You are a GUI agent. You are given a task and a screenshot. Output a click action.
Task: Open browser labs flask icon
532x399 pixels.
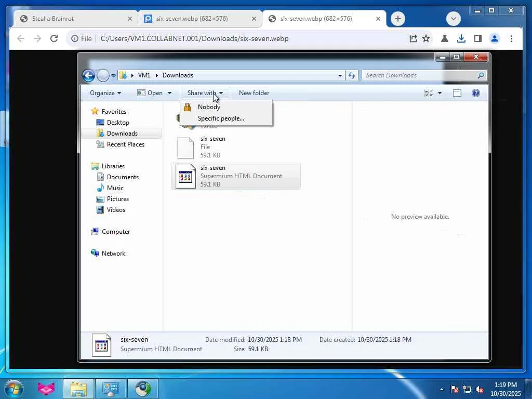(x=445, y=38)
